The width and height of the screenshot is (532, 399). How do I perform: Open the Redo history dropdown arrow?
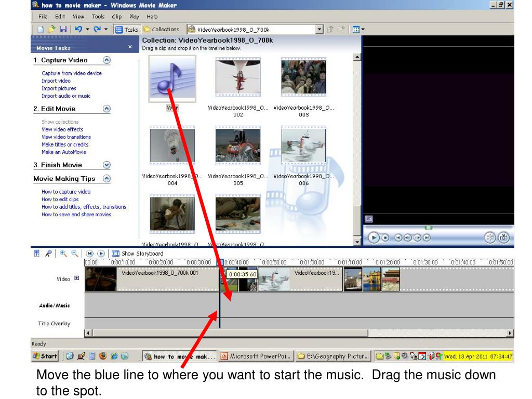[x=106, y=29]
